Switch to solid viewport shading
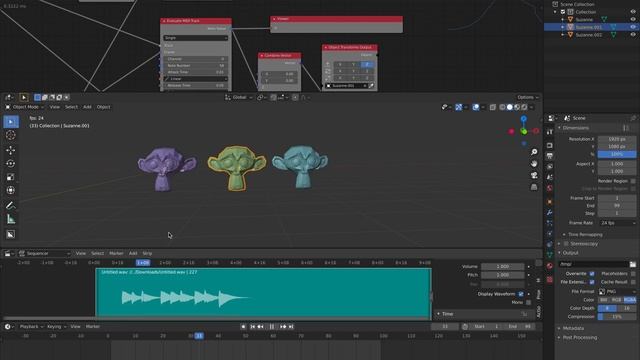This screenshot has height=360, width=640. coord(510,107)
